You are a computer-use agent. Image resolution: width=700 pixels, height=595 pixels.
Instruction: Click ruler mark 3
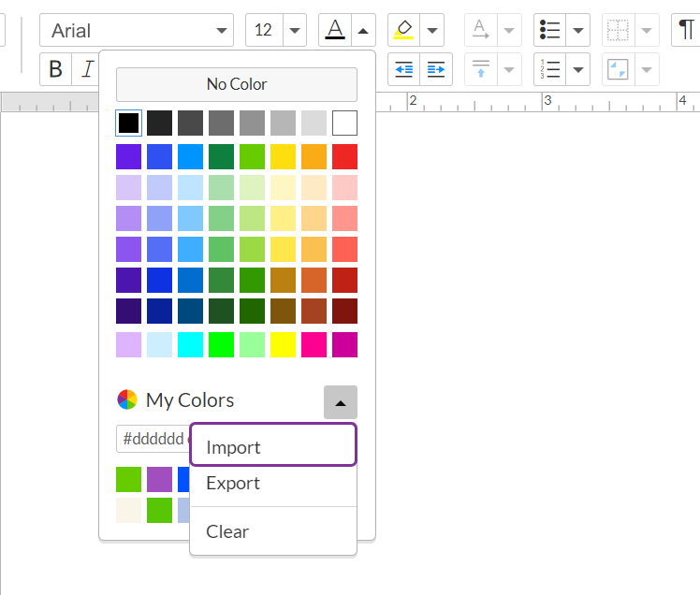tap(547, 100)
